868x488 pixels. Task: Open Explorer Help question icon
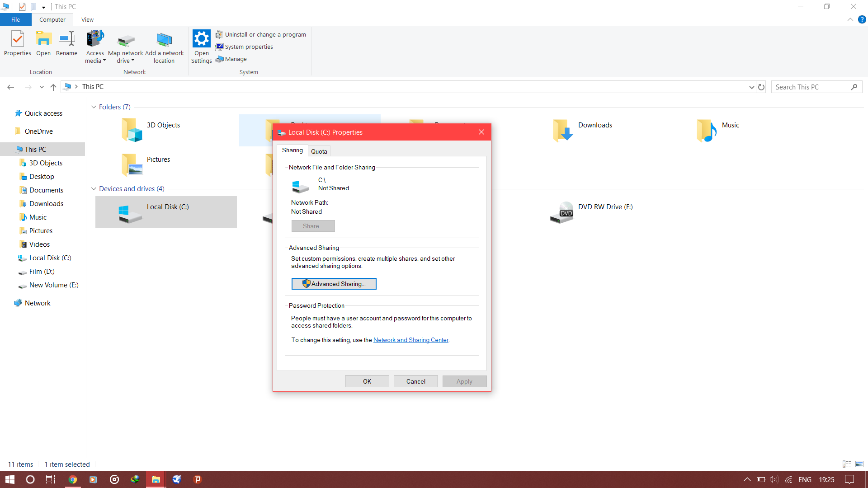[x=862, y=19]
